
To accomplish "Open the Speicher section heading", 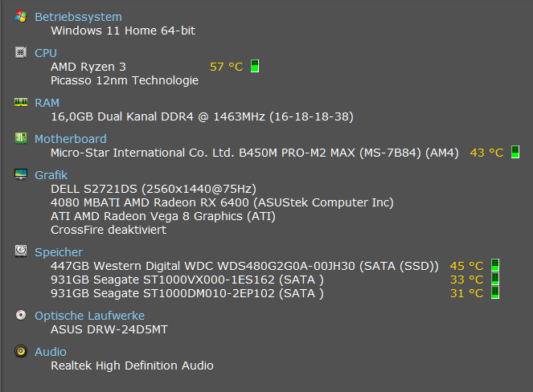I will pyautogui.click(x=58, y=252).
